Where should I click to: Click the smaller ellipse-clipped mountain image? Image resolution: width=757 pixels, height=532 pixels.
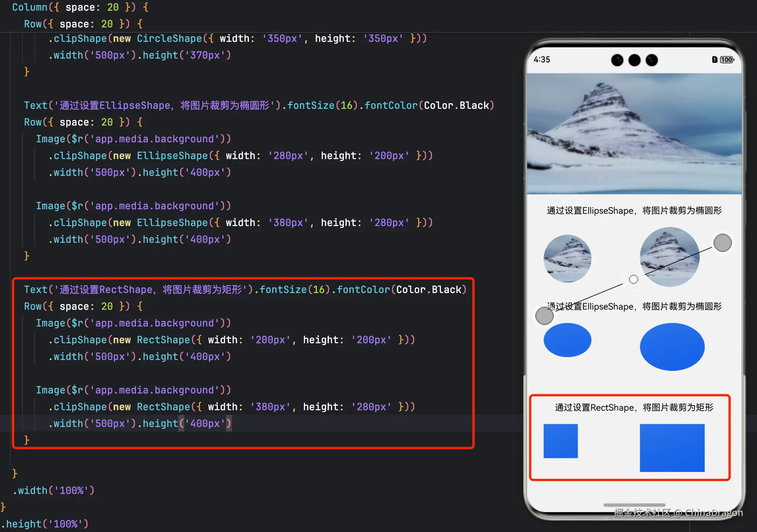tap(567, 259)
